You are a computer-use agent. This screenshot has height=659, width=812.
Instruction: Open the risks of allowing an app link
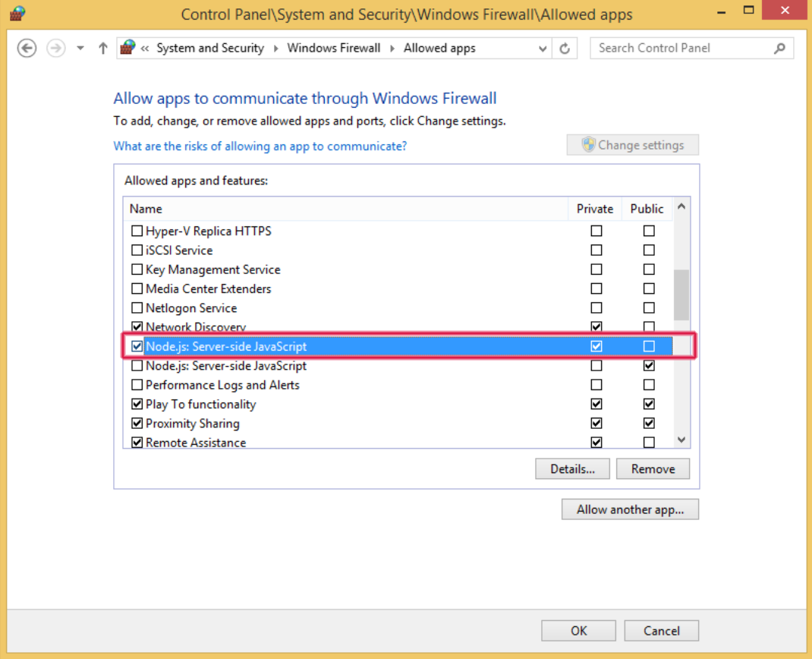(260, 146)
